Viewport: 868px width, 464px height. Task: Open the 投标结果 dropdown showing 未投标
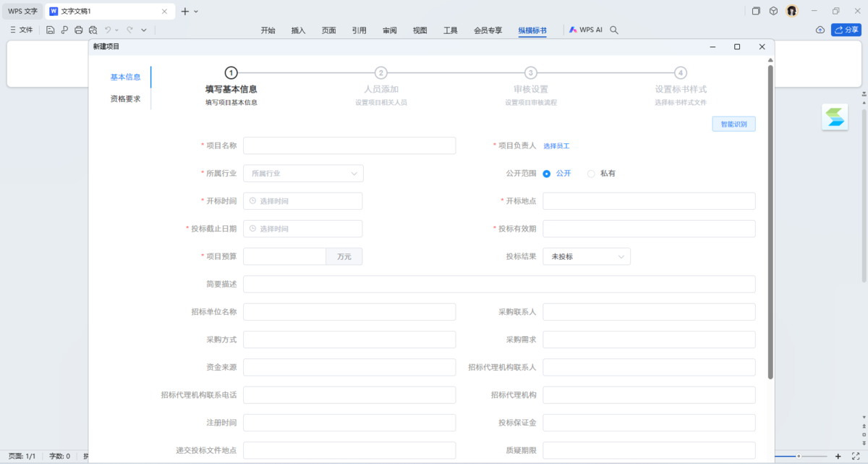coord(586,256)
